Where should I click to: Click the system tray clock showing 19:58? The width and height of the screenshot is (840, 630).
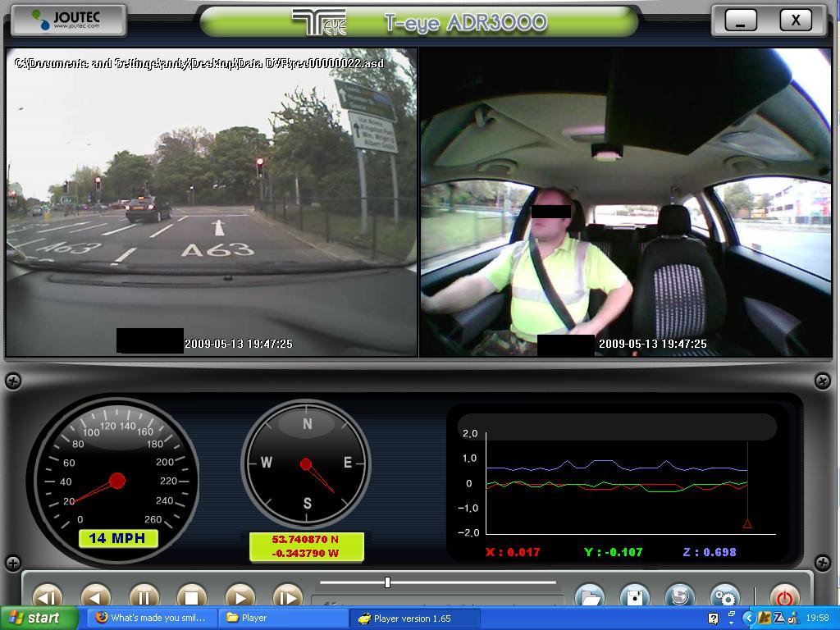coord(818,619)
